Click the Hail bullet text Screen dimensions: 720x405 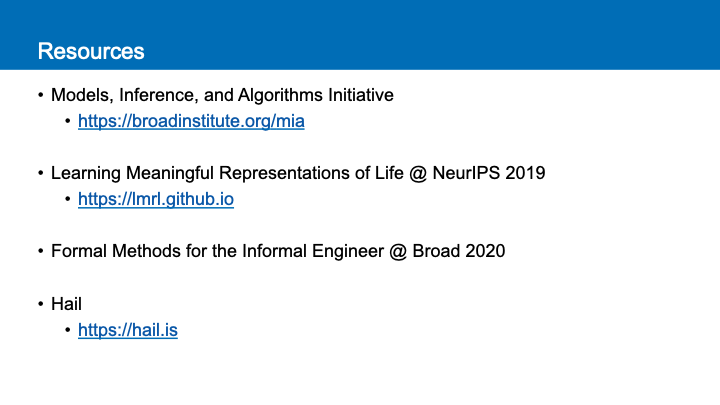pyautogui.click(x=66, y=304)
